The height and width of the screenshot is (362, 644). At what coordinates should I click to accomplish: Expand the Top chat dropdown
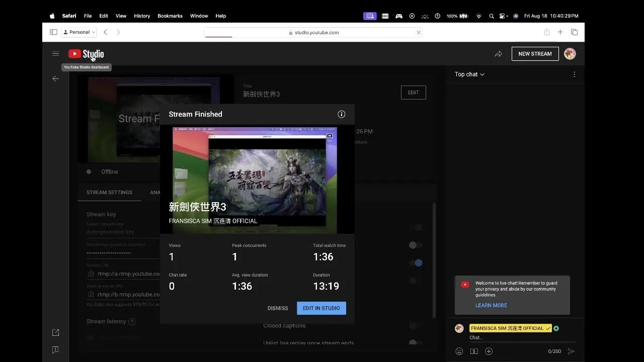(x=469, y=74)
